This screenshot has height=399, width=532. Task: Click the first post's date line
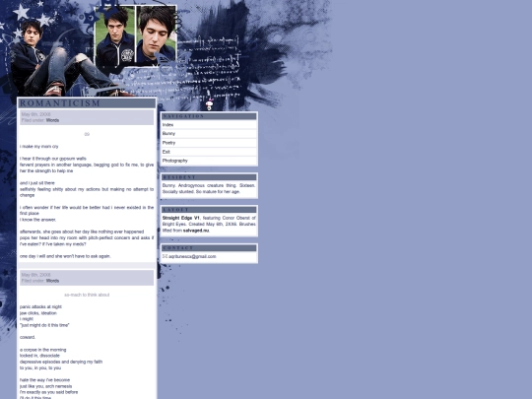pos(36,114)
